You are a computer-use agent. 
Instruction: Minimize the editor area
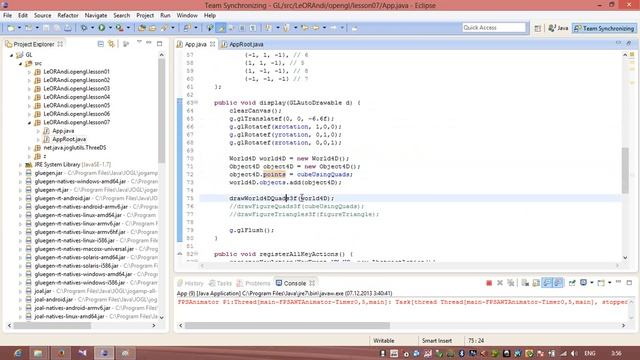pos(618,43)
